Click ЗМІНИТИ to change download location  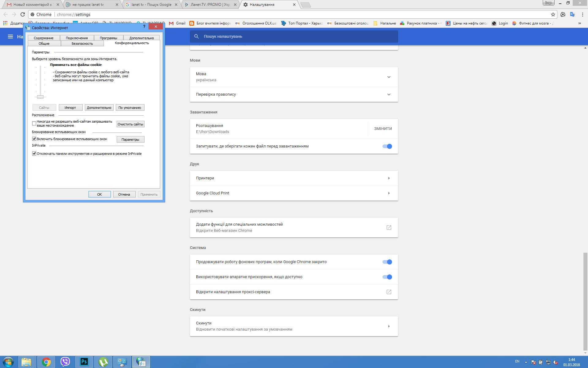(383, 129)
